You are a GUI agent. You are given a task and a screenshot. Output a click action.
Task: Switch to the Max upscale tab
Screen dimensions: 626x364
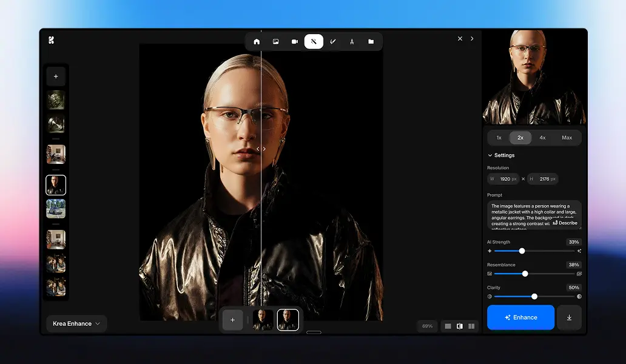click(567, 137)
